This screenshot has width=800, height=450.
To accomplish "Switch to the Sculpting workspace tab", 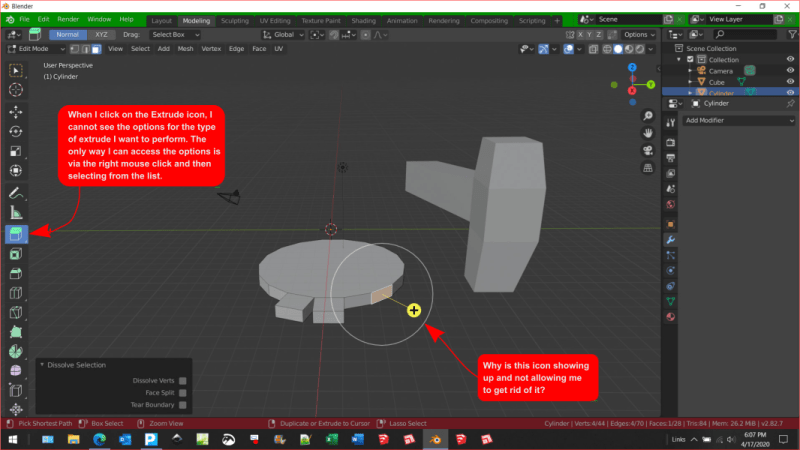I will (x=235, y=21).
